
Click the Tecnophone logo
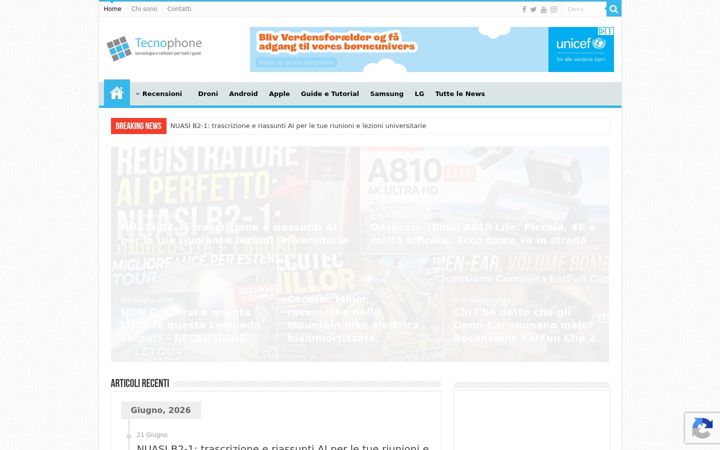[x=154, y=48]
